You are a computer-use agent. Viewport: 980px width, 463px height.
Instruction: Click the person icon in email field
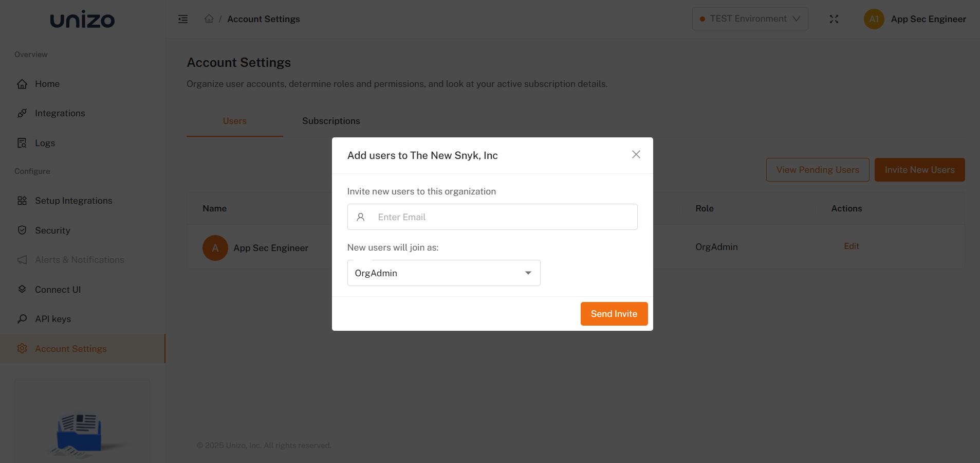point(361,217)
